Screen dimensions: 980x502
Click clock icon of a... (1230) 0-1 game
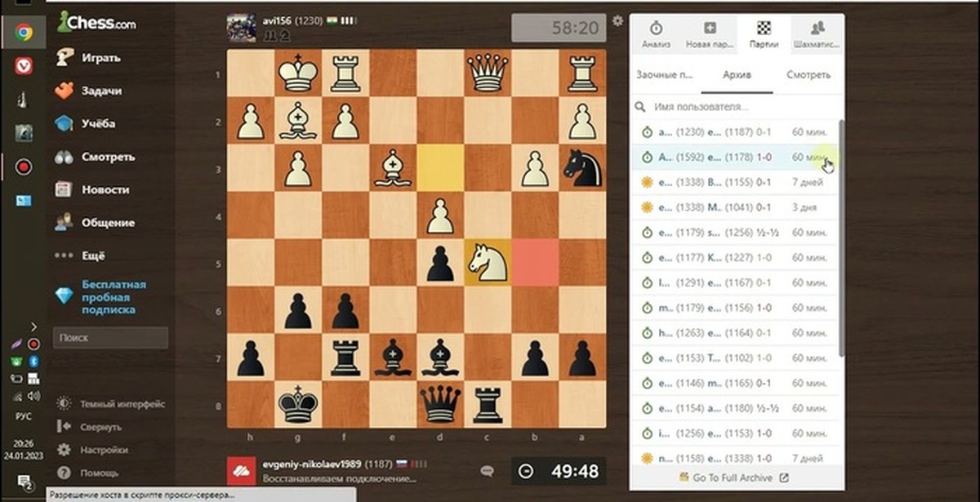coord(646,131)
